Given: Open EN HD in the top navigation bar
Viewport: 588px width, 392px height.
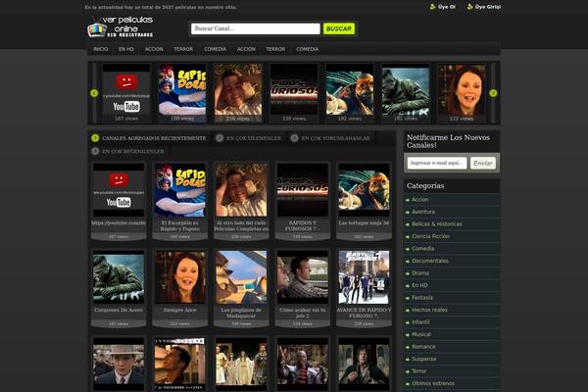Looking at the screenshot, I should (x=126, y=49).
